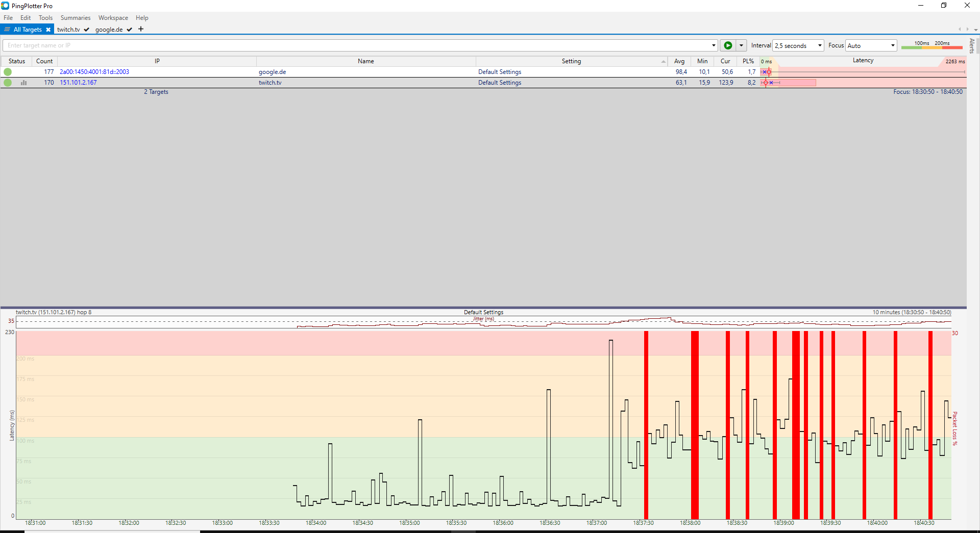Click the twitch.tv (151.101.2.167) hop 8 graph title

pos(54,312)
